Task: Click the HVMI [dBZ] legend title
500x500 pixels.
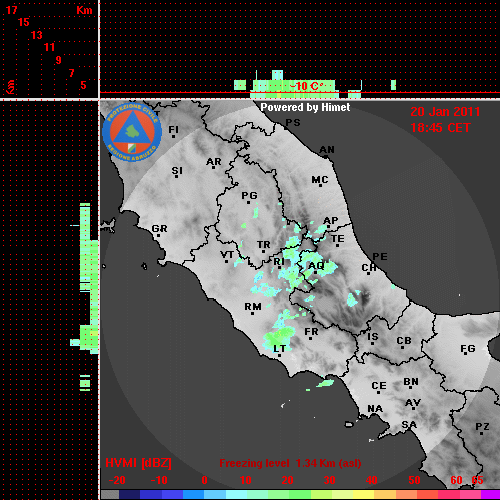Action: tap(138, 463)
